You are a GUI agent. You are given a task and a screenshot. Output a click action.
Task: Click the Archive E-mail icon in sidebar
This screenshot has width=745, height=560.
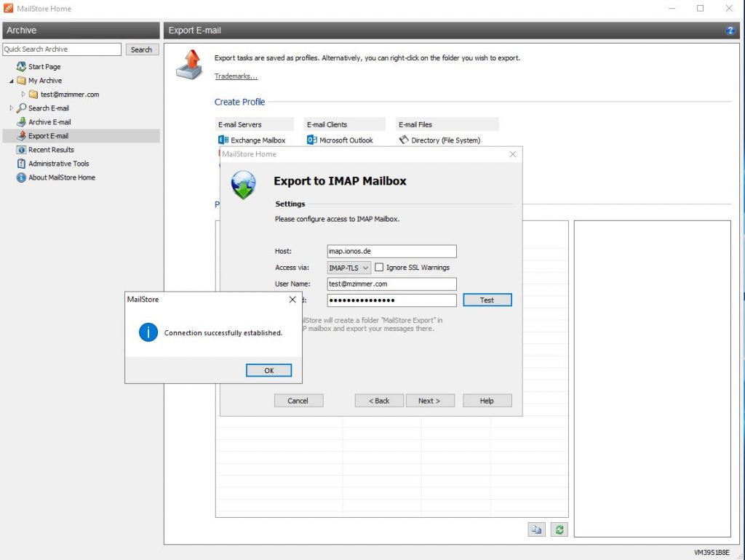click(21, 122)
